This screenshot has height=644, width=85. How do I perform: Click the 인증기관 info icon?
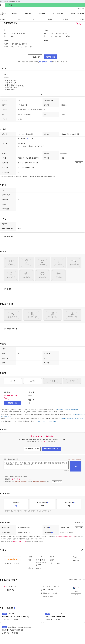coord(50,528)
